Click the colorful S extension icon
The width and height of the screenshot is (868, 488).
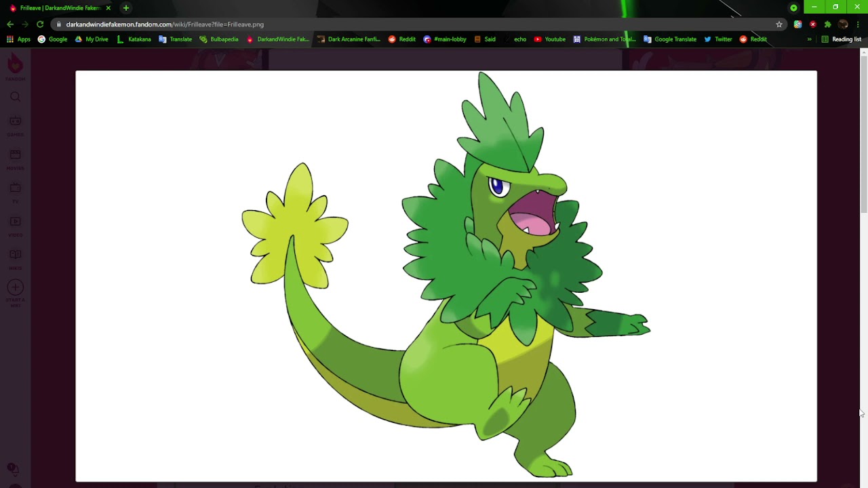pyautogui.click(x=797, y=24)
